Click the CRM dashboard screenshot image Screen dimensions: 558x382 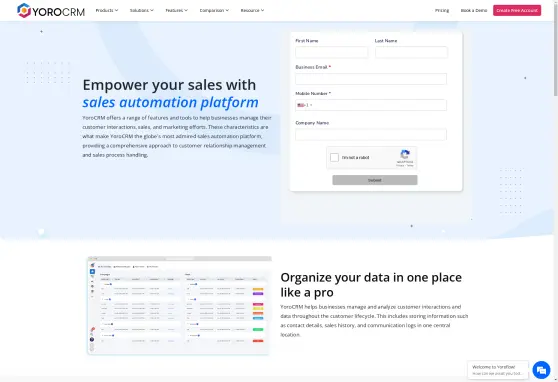pos(179,305)
